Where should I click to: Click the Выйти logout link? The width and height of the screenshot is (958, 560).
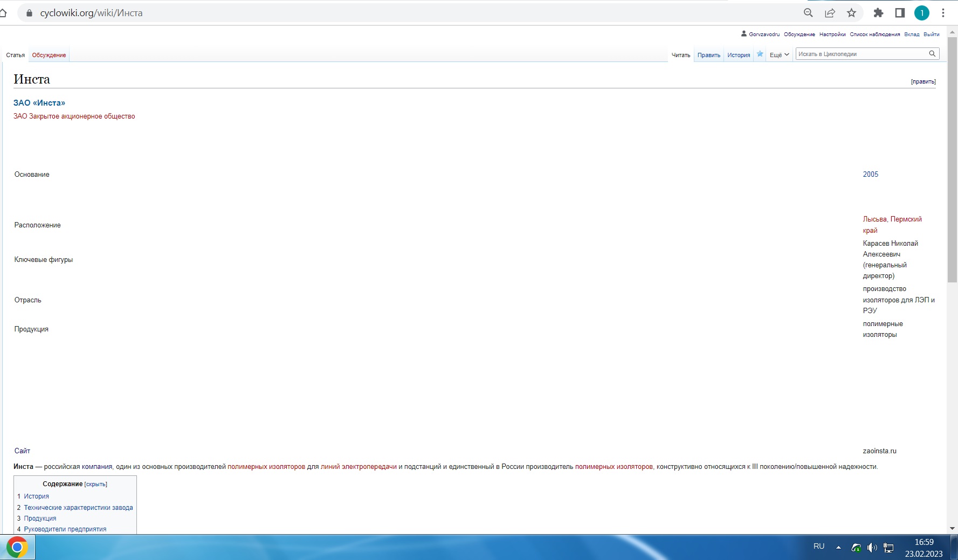click(x=931, y=34)
